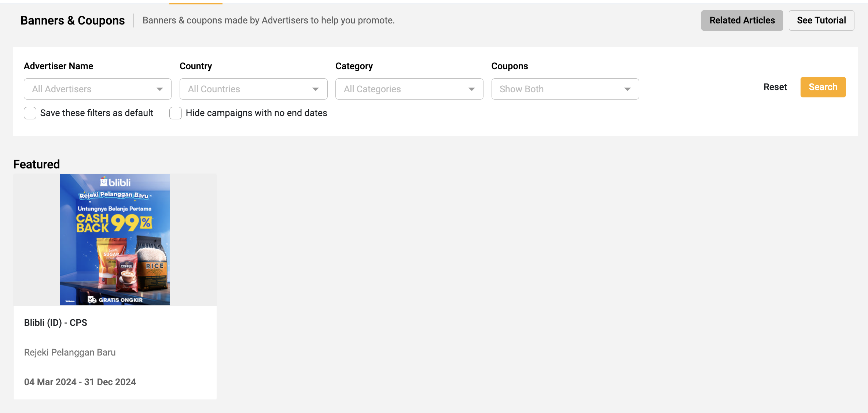Click the page description about Advertisers' banners
Image resolution: width=868 pixels, height=413 pixels.
pyautogui.click(x=269, y=21)
